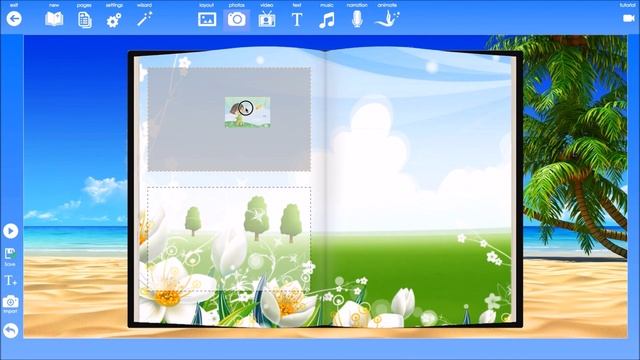This screenshot has height=360, width=640.
Task: Launch the wizard magic wand tool
Action: (x=144, y=19)
